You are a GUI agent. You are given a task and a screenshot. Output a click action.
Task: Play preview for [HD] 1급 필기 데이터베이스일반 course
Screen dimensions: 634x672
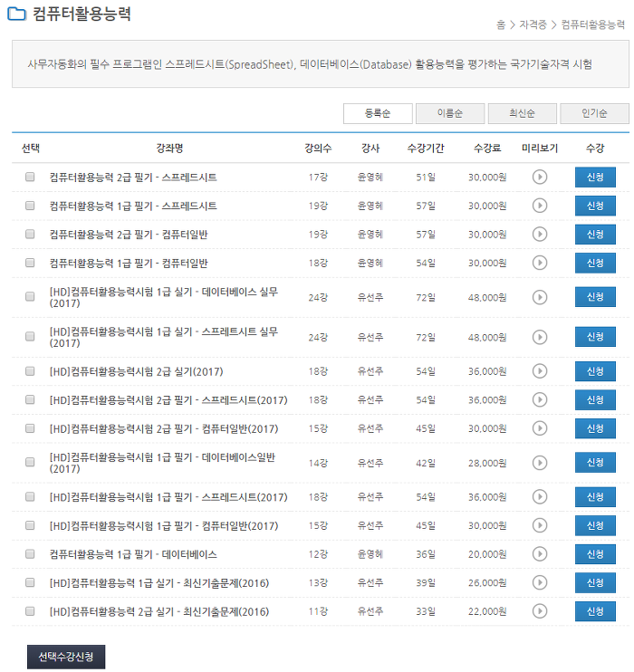pyautogui.click(x=539, y=463)
